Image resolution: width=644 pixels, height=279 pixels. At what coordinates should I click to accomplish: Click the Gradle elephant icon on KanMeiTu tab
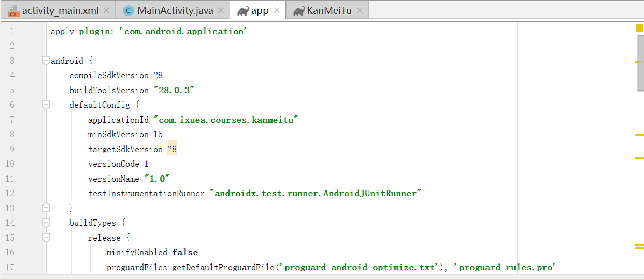(x=298, y=11)
